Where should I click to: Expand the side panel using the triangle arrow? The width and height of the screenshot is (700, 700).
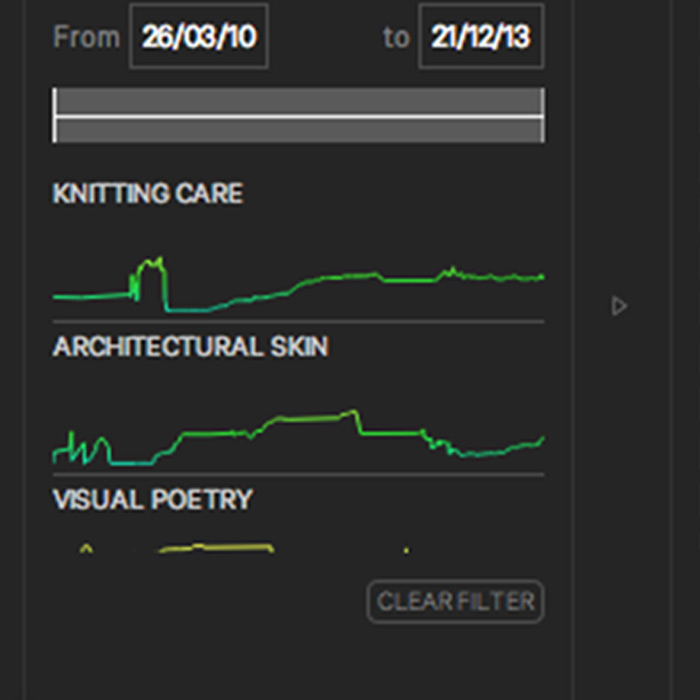point(619,306)
